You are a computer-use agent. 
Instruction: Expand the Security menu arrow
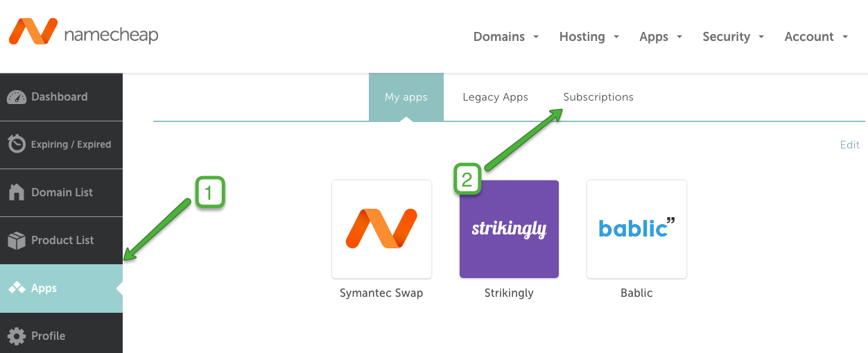coord(761,37)
